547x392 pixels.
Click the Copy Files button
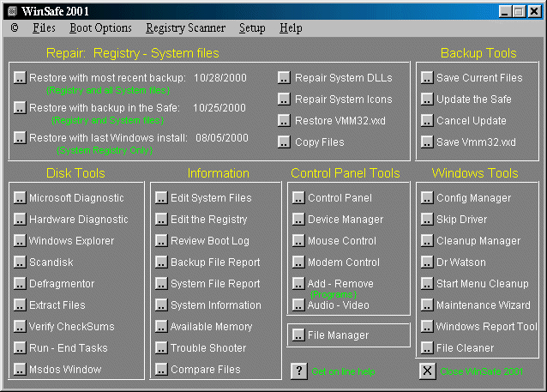tap(284, 142)
